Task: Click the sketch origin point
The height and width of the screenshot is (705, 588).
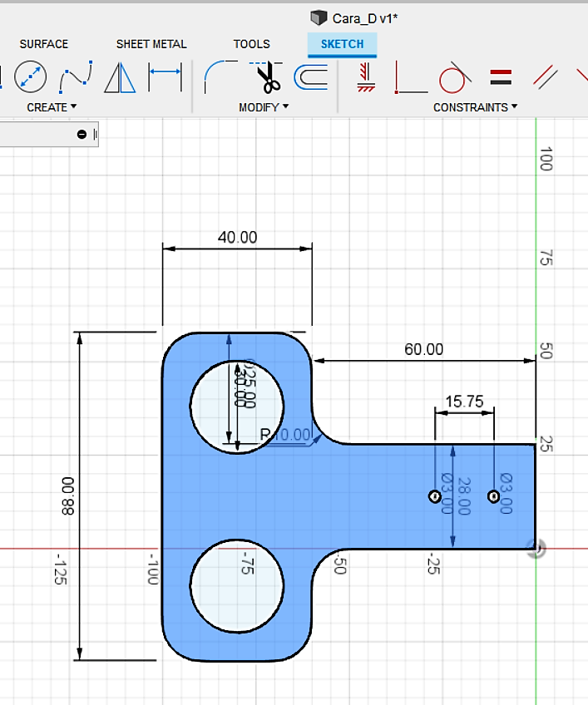Action: coord(536,549)
